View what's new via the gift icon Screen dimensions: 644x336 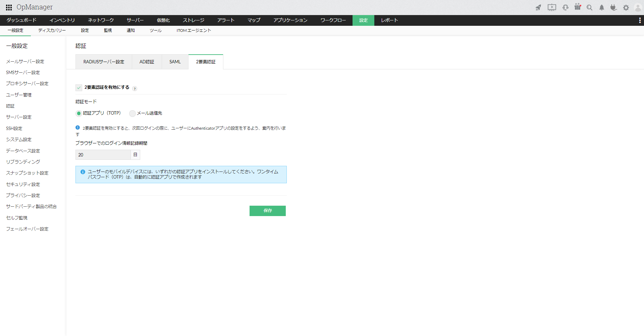click(578, 7)
